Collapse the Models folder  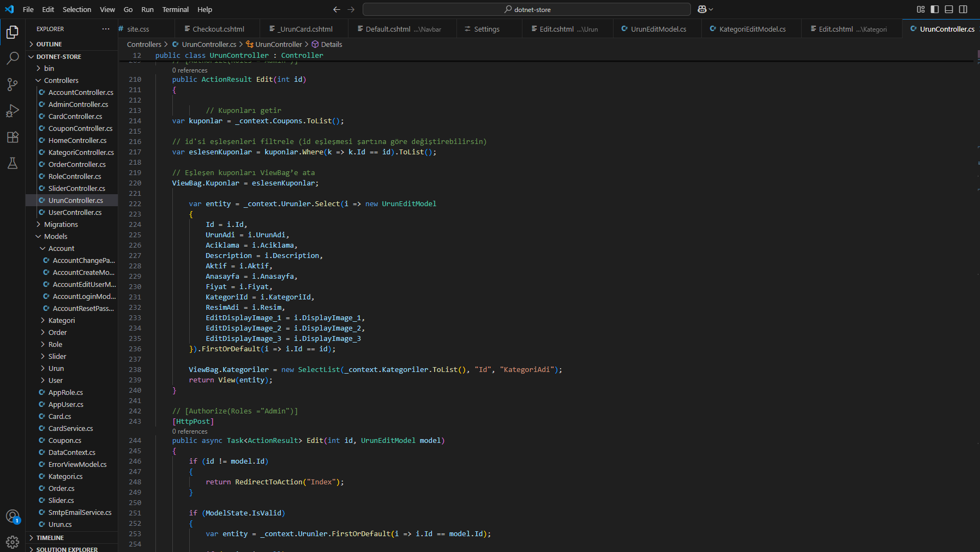71,236
